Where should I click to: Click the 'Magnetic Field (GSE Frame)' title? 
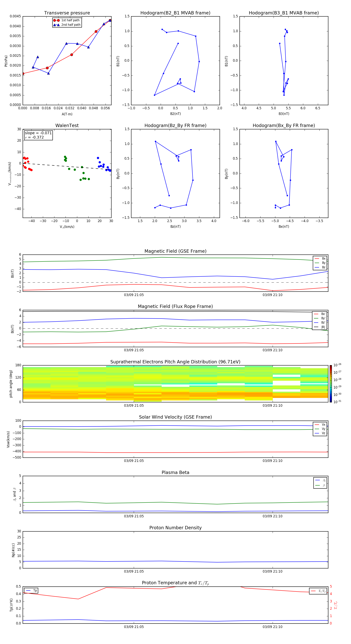175,251
